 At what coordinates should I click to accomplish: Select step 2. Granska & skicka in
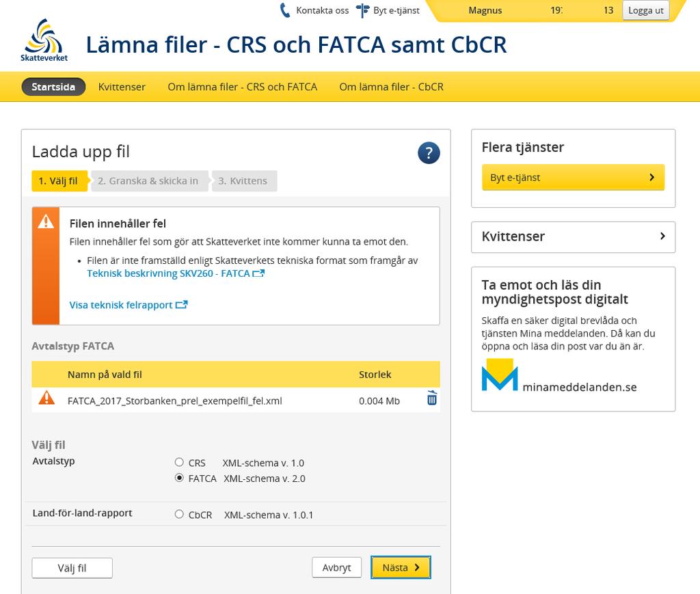pyautogui.click(x=150, y=180)
